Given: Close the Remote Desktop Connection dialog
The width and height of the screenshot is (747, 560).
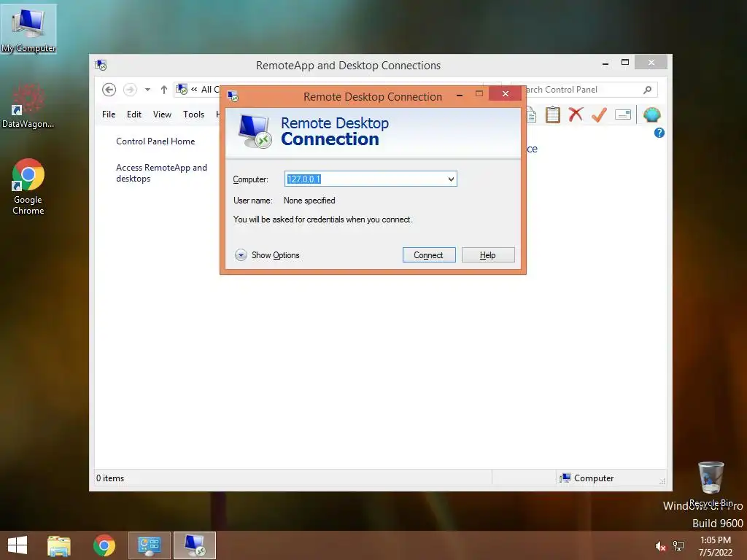Looking at the screenshot, I should 506,94.
